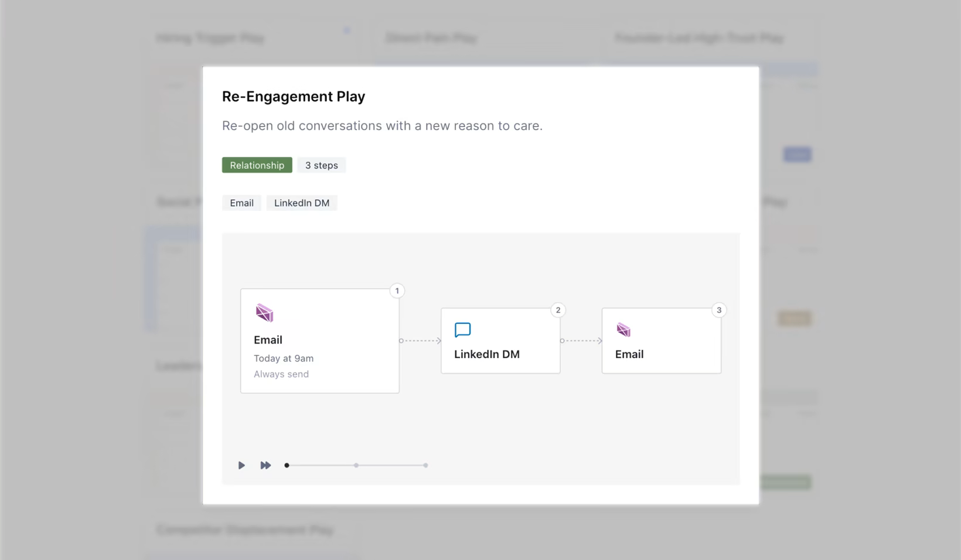Image resolution: width=961 pixels, height=560 pixels.
Task: Click the green Relationship tag
Action: (257, 165)
